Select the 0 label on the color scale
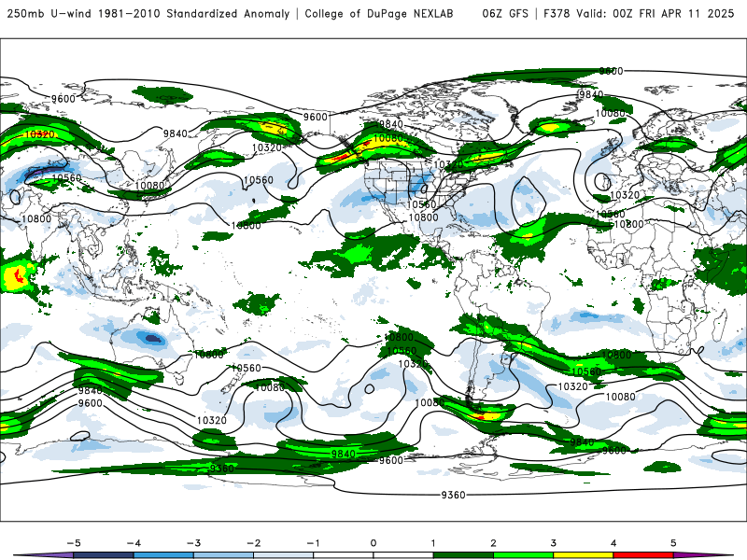Viewport: 747px width, 560px height. coord(373,543)
